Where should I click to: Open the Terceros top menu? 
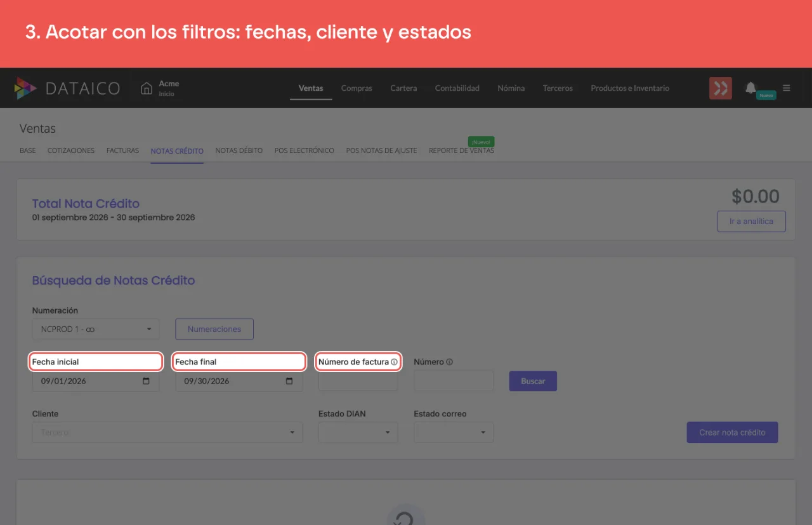(x=558, y=88)
